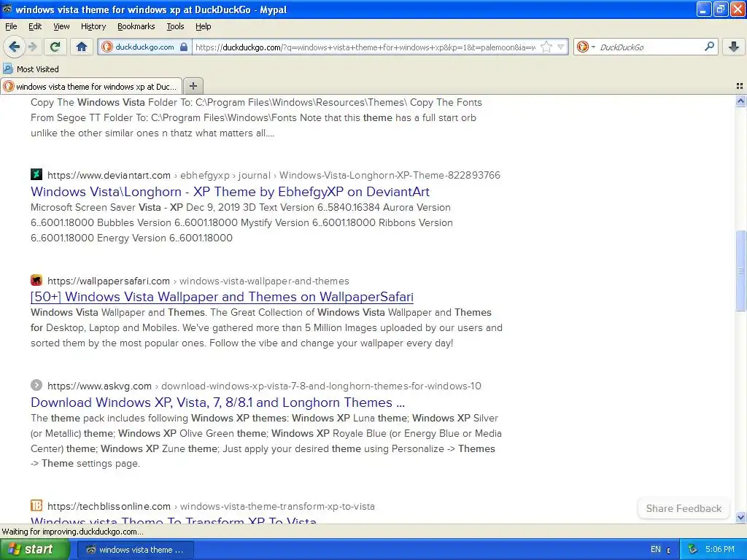This screenshot has height=560, width=747.
Task: Click the askvg result favicon icon
Action: click(x=36, y=385)
